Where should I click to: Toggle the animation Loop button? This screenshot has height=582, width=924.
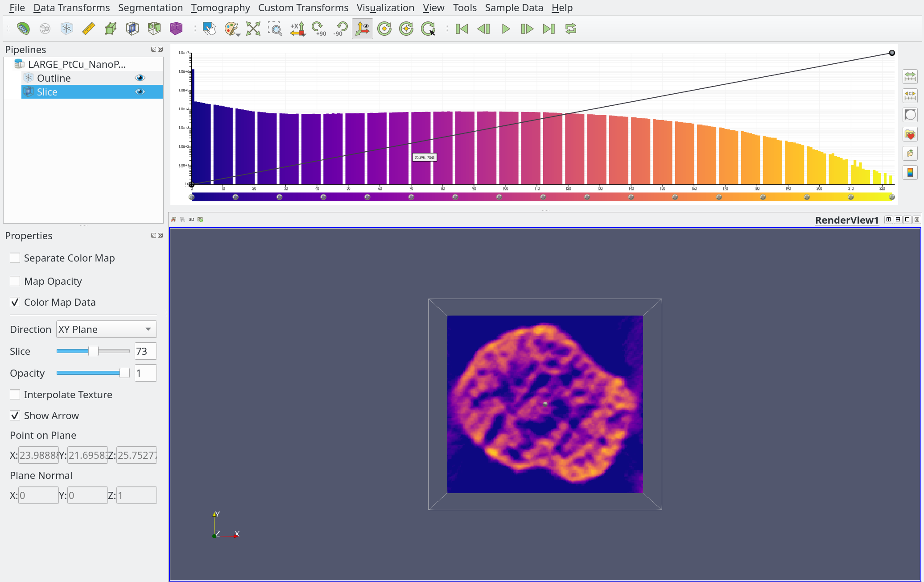[571, 29]
